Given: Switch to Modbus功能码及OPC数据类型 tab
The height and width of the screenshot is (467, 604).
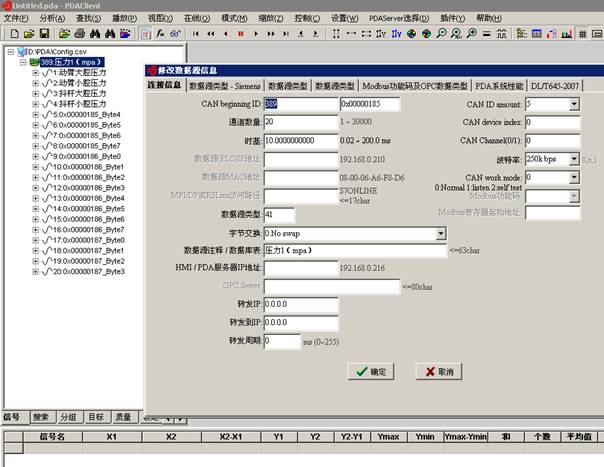Looking at the screenshot, I should click(x=415, y=86).
